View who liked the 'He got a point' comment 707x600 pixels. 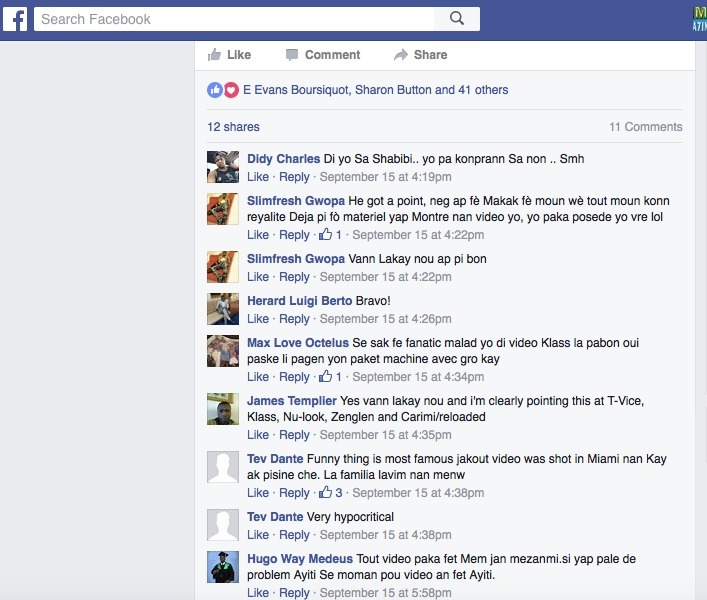(331, 235)
